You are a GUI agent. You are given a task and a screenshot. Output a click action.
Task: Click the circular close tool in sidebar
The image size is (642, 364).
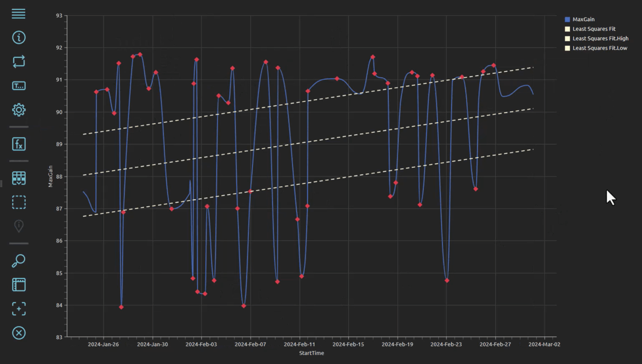(x=19, y=333)
